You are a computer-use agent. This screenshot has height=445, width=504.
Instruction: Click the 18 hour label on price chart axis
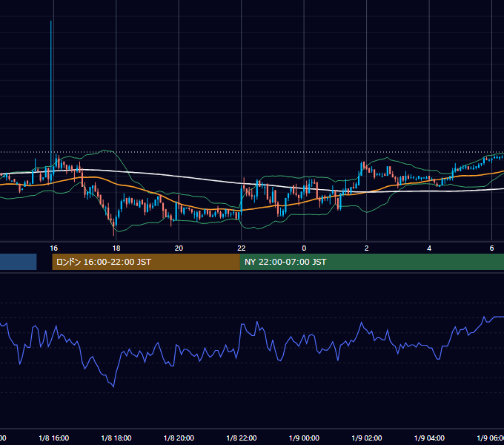point(116,248)
